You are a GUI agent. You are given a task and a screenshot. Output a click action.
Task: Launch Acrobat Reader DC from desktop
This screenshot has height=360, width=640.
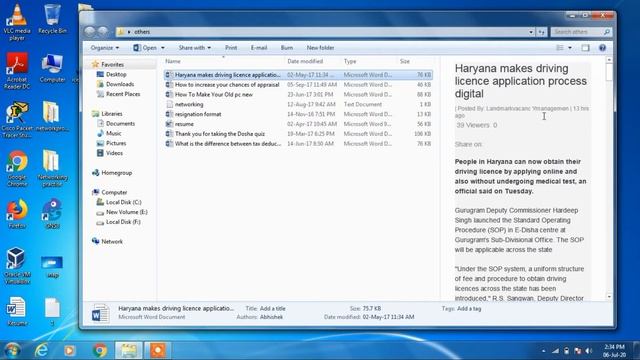tap(17, 70)
